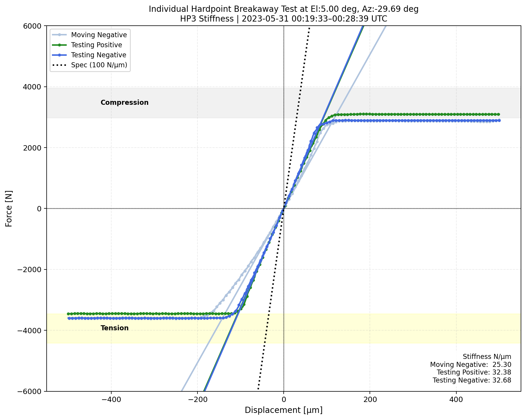Image resolution: width=526 pixels, height=420 pixels.
Task: Select the 'Testing Negative' legend text
Action: pos(99,55)
